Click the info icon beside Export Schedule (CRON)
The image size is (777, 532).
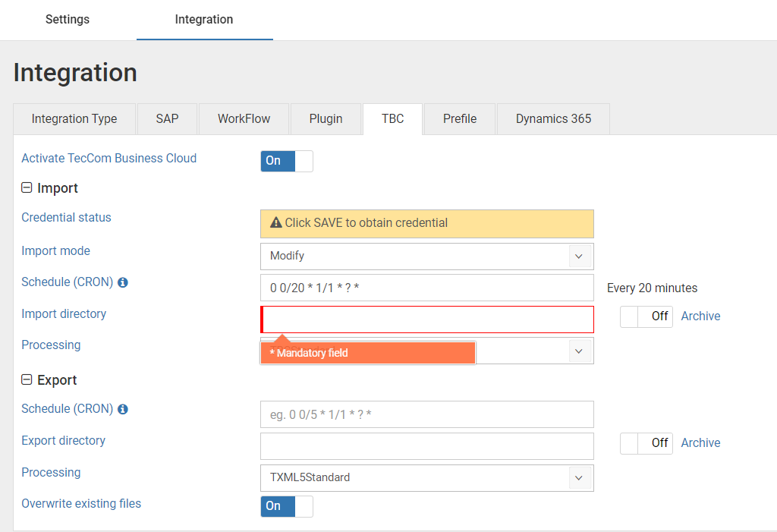point(123,409)
